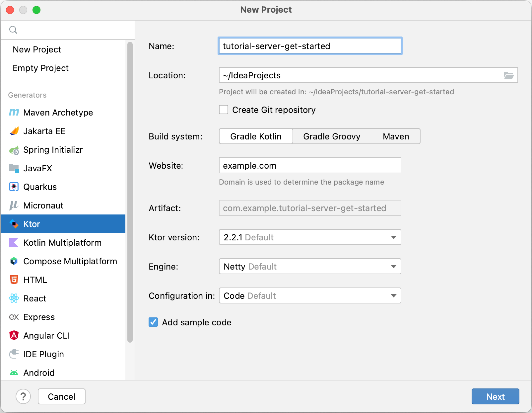Image resolution: width=532 pixels, height=413 pixels.
Task: Choose the Spring Initializr label
Action: (x=53, y=150)
